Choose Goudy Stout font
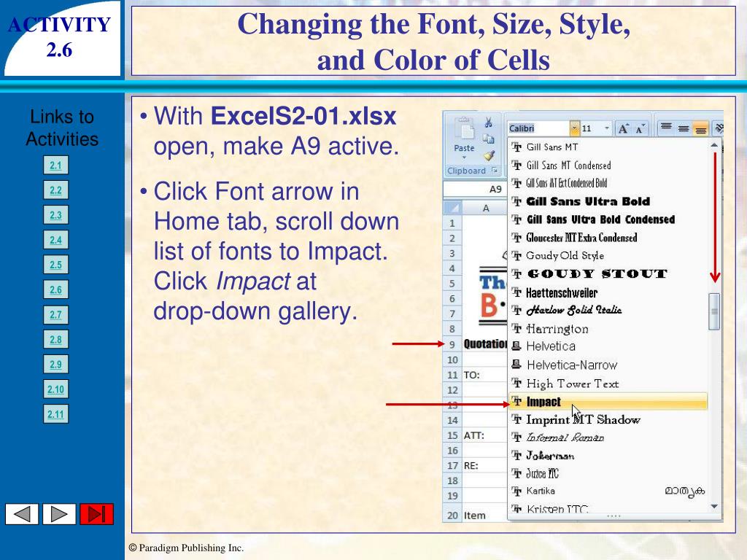Viewport: 747px width, 560px height. (608, 274)
